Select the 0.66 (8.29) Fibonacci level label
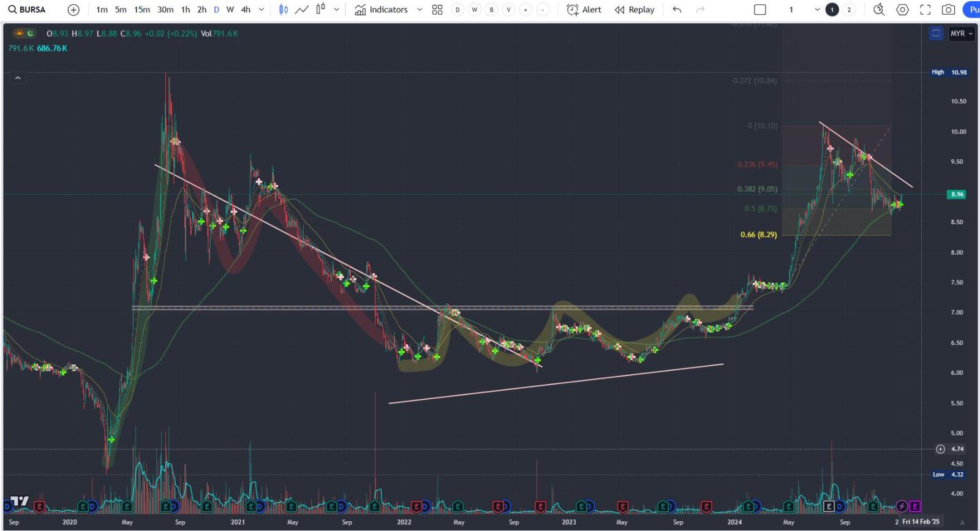The image size is (980, 531). 758,235
